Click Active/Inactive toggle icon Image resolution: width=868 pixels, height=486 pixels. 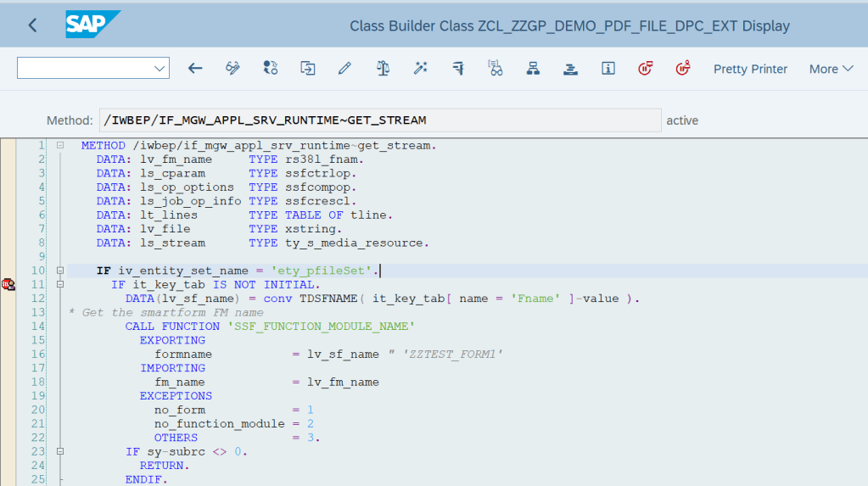click(x=270, y=69)
